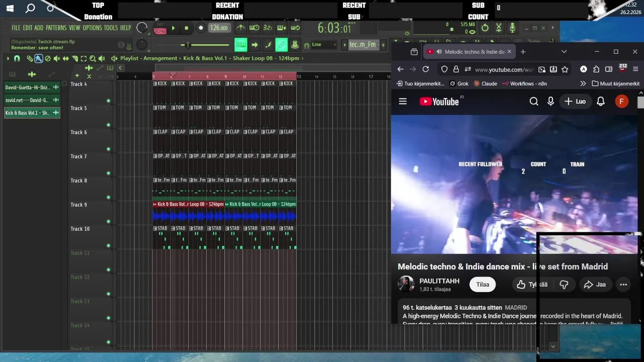Image resolution: width=644 pixels, height=362 pixels.
Task: Select the Playback speaker tool in Playlist
Action: [x=101, y=58]
